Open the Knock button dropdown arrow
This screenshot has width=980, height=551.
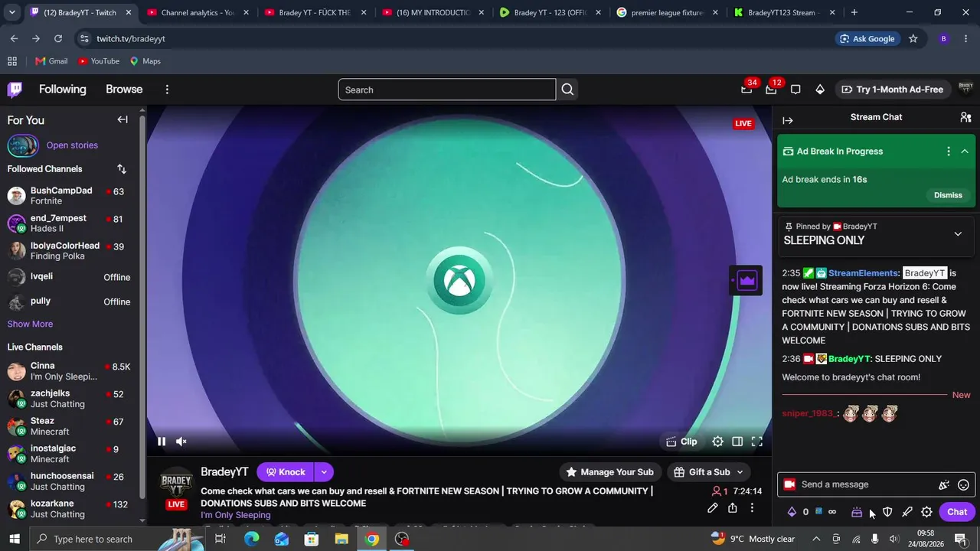point(324,472)
